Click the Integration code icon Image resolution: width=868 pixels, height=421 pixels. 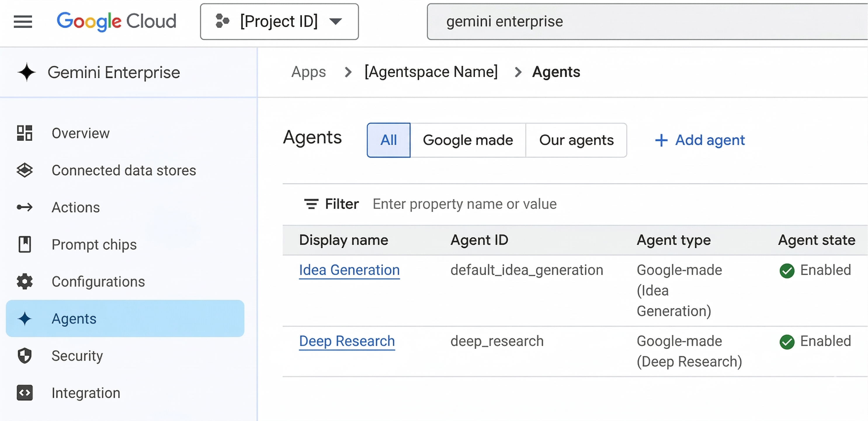coord(25,393)
